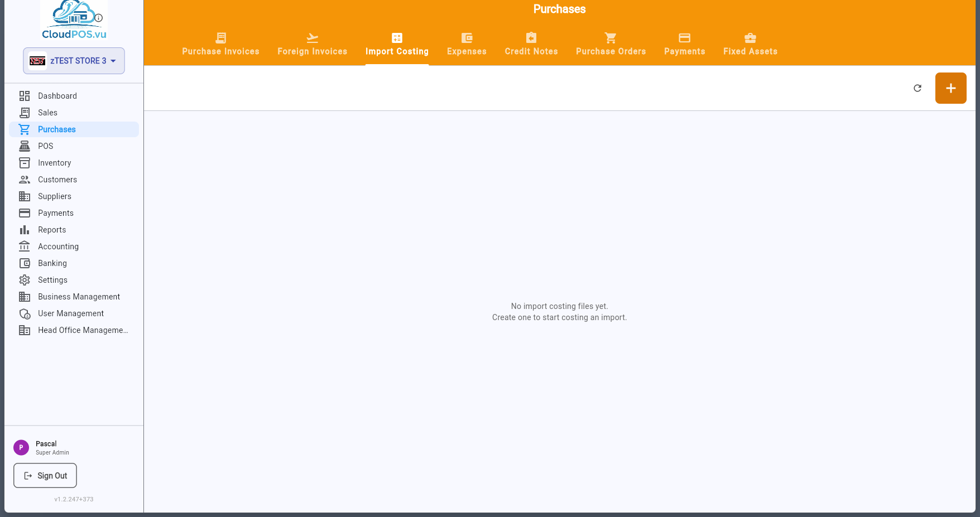Open the Expenses tab
The height and width of the screenshot is (517, 980).
point(467,45)
